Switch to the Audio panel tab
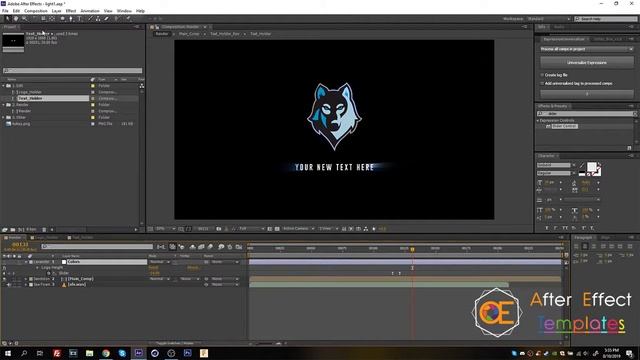The height and width of the screenshot is (360, 640). coord(559,27)
